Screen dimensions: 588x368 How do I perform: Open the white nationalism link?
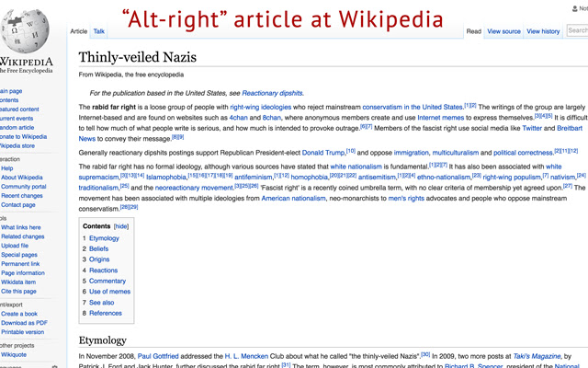(x=356, y=167)
